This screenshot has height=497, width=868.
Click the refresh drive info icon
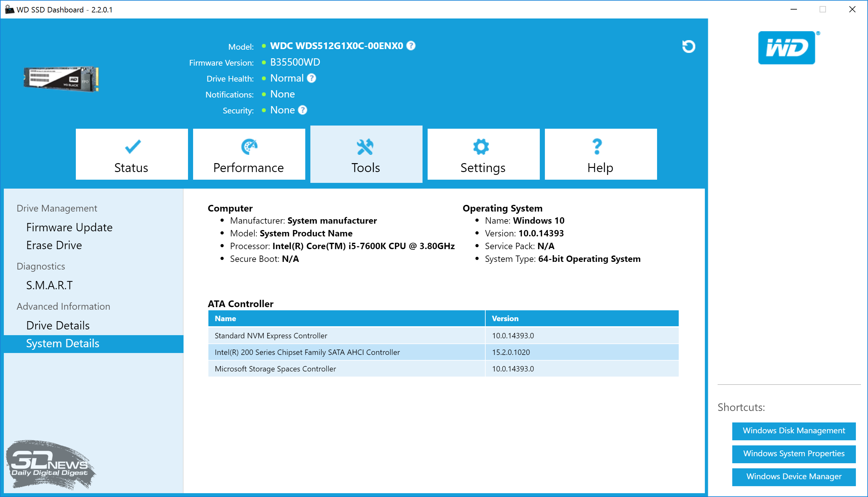pos(689,47)
